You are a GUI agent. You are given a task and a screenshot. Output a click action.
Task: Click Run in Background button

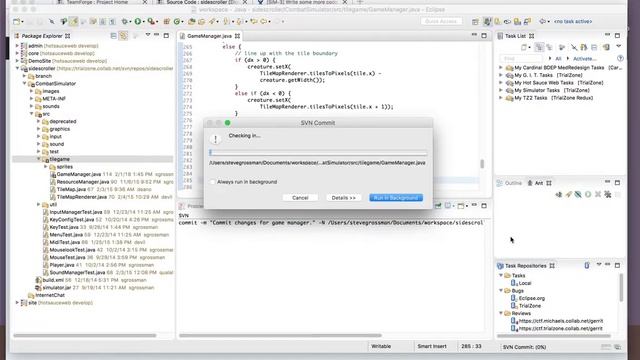(396, 198)
